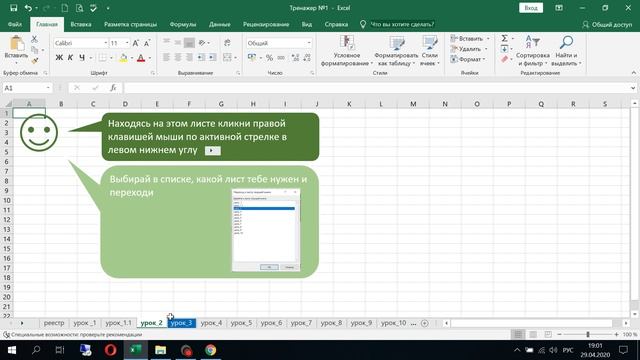Image resolution: width=640 pixels, height=360 pixels.
Task: Open Сортировка и фильтр menu
Action: (532, 51)
